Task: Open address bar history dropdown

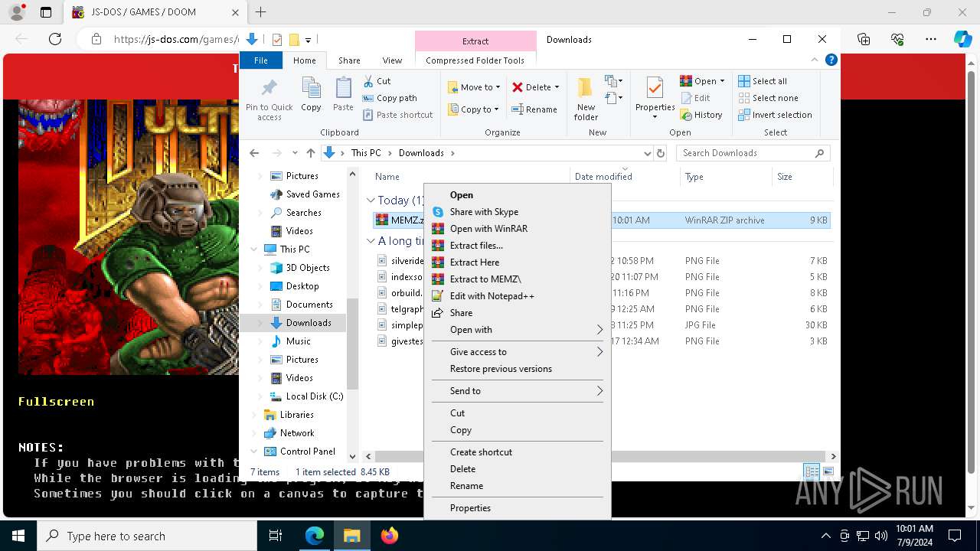Action: (648, 153)
